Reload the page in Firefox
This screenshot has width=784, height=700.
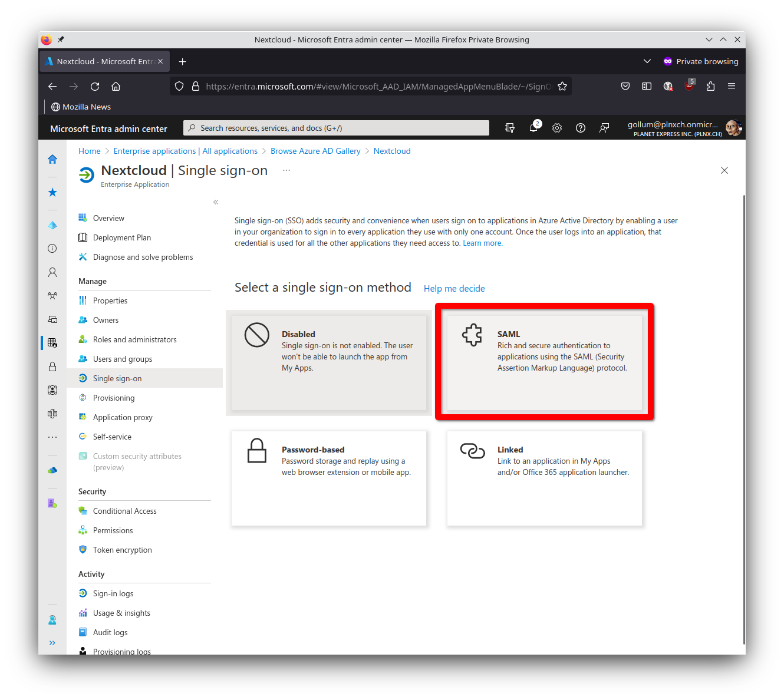tap(94, 86)
